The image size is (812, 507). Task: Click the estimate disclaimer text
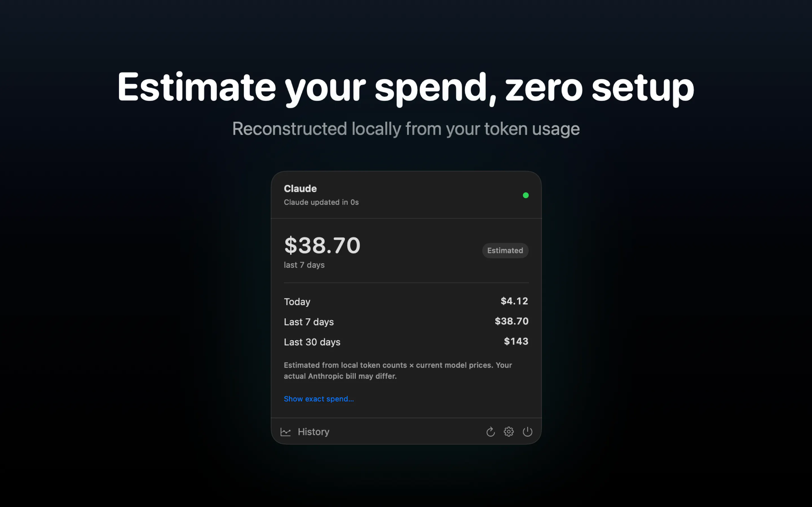398,370
